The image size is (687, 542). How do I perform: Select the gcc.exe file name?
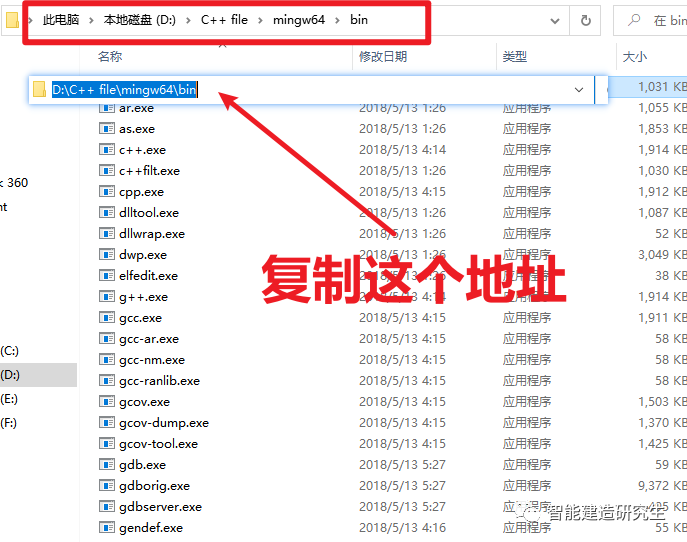140,318
